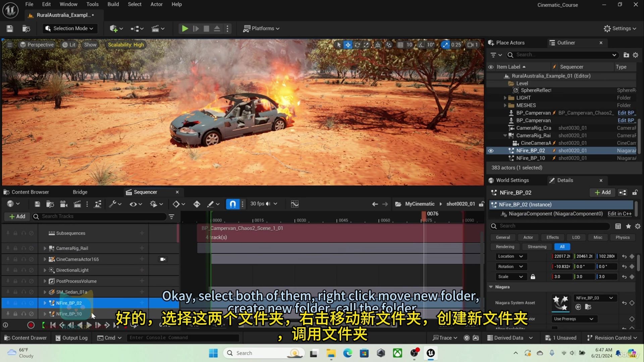Viewport: 644px width, 362px height.
Task: Open Sequencer actions wrench menu
Action: point(115,204)
